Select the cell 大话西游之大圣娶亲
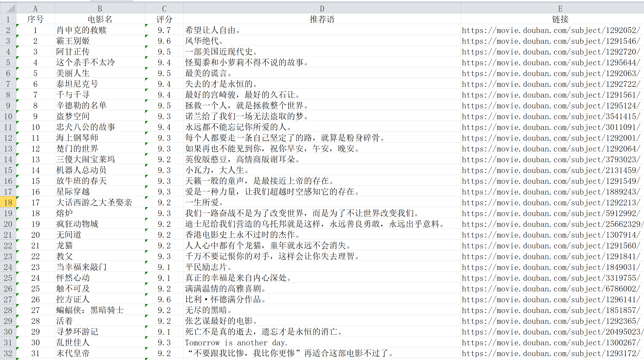This screenshot has width=644, height=360. [100, 202]
